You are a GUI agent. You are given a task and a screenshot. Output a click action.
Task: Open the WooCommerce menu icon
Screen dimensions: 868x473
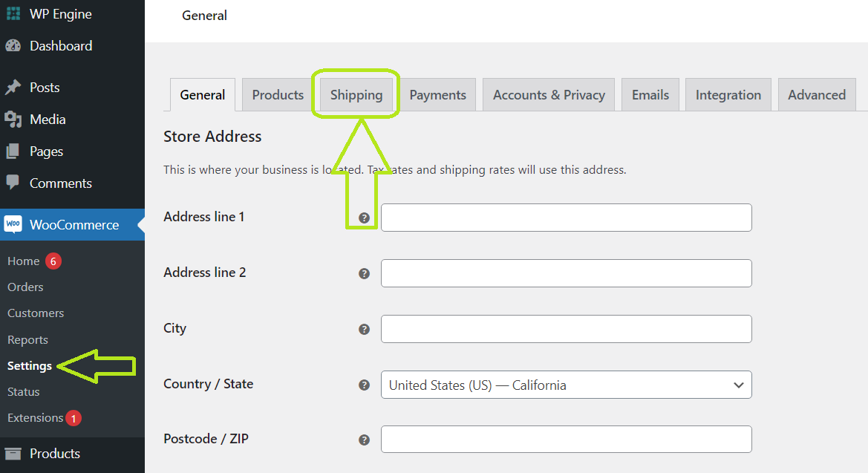pyautogui.click(x=13, y=224)
